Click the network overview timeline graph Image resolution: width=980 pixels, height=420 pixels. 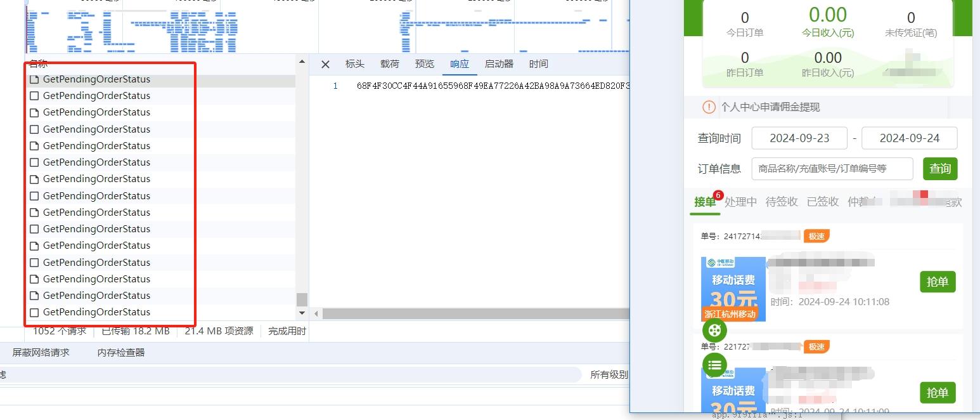click(x=326, y=30)
